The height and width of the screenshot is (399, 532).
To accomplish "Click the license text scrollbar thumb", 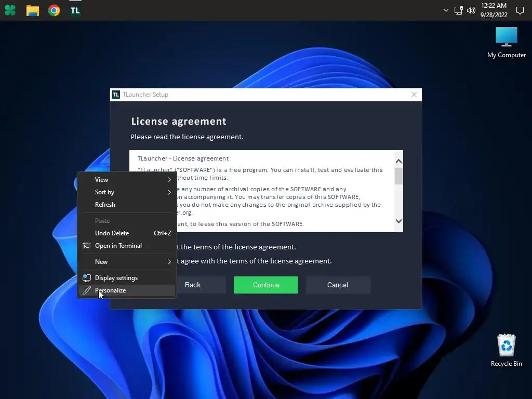I will click(398, 176).
